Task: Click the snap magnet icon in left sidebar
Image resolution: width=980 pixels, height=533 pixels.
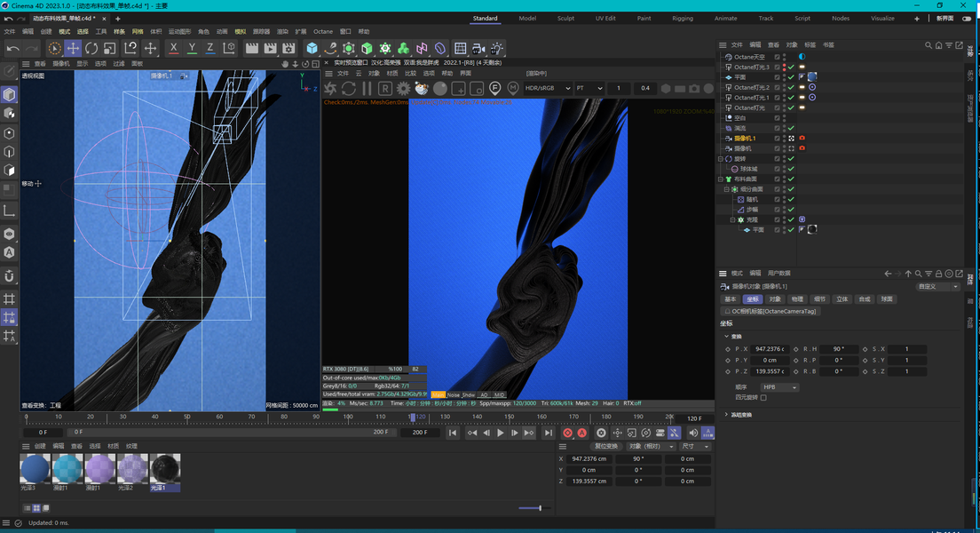Action: pyautogui.click(x=9, y=276)
